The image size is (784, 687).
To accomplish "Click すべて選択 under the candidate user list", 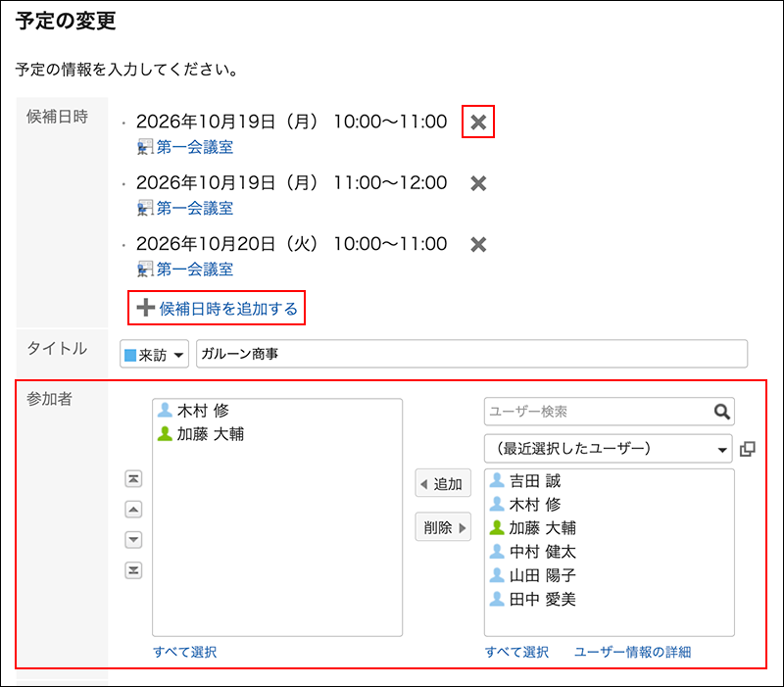I will coord(516,652).
